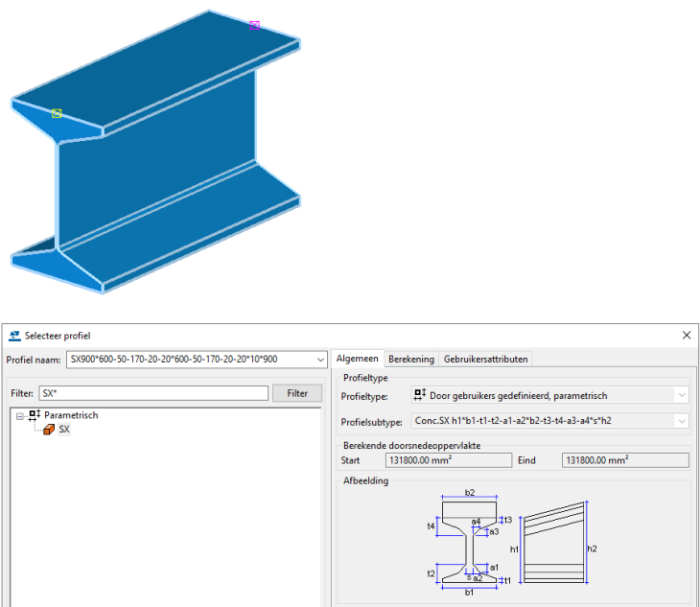Image resolution: width=700 pixels, height=607 pixels.
Task: Click the yellow start-point handle on the beam
Action: click(57, 113)
